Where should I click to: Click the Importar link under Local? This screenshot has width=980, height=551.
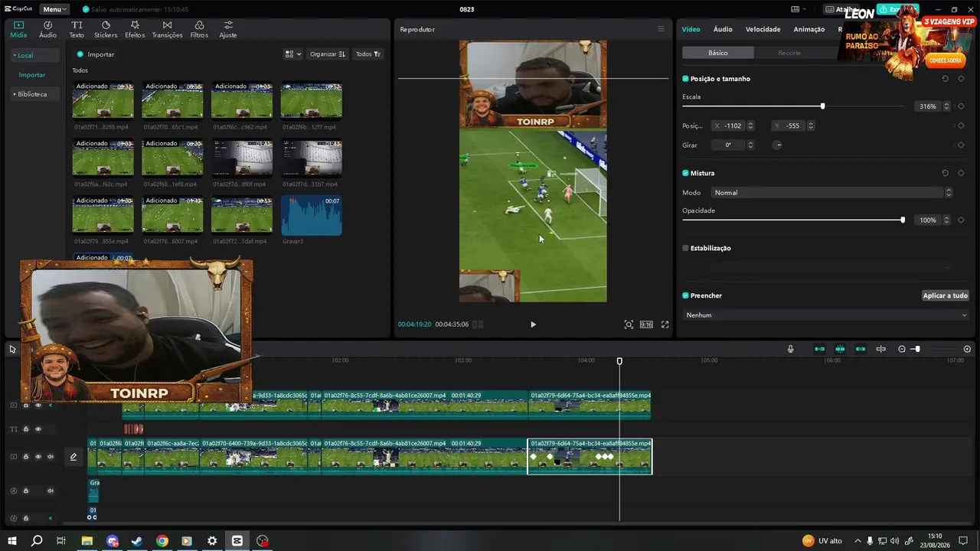[x=32, y=75]
